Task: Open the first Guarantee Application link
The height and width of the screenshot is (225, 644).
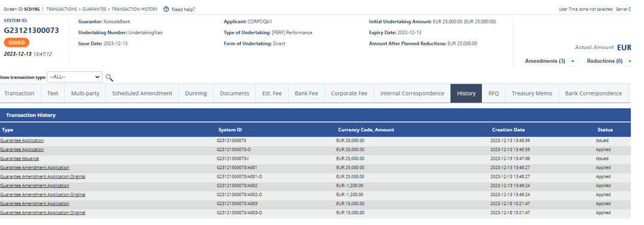Action: pyautogui.click(x=22, y=140)
